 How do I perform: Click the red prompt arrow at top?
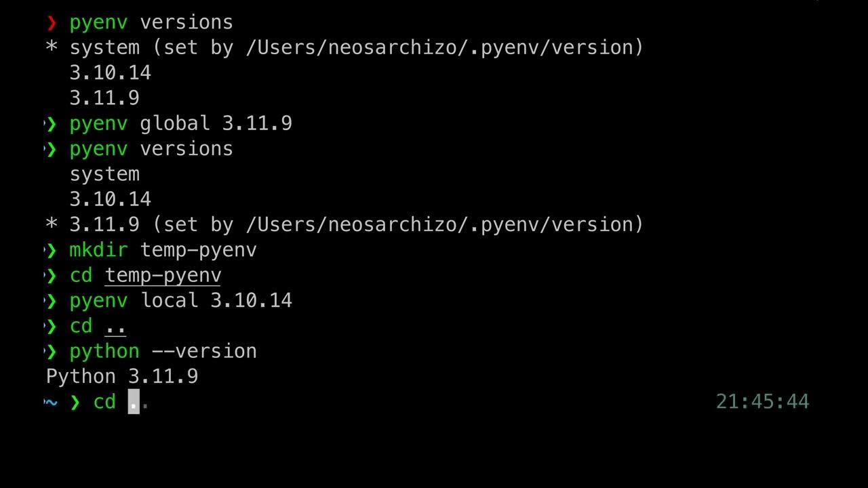tap(52, 22)
